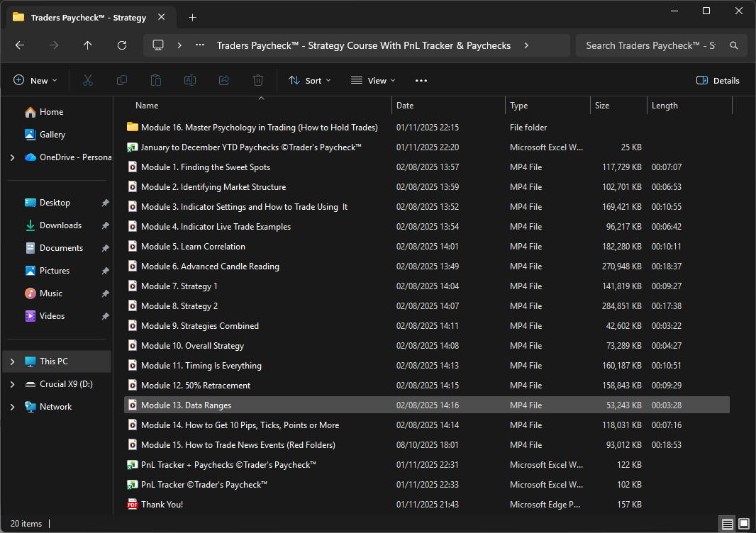The width and height of the screenshot is (756, 533).
Task: Select Module 6. Advanced Candle Reading file
Action: (210, 266)
